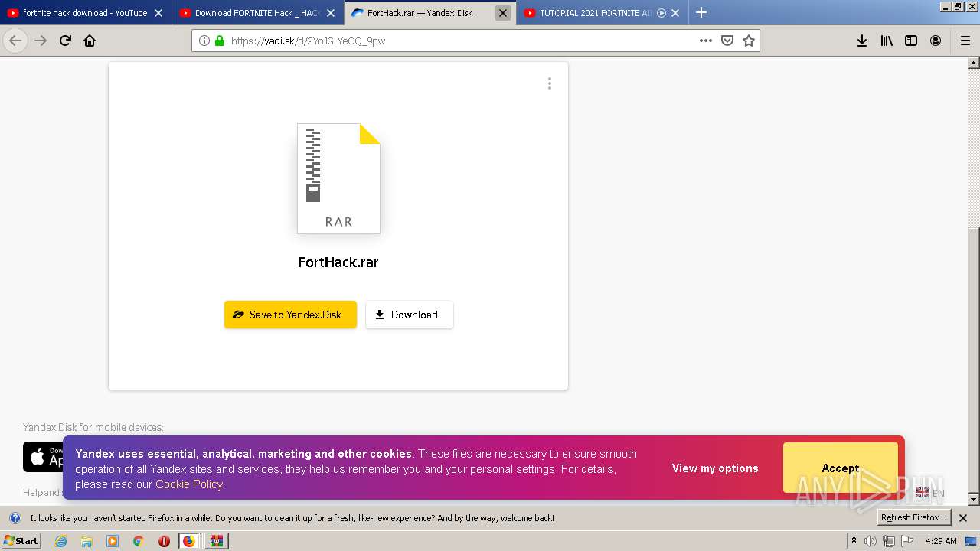The width and height of the screenshot is (980, 551).
Task: Open Windows Explorer folder in taskbar
Action: [87, 541]
